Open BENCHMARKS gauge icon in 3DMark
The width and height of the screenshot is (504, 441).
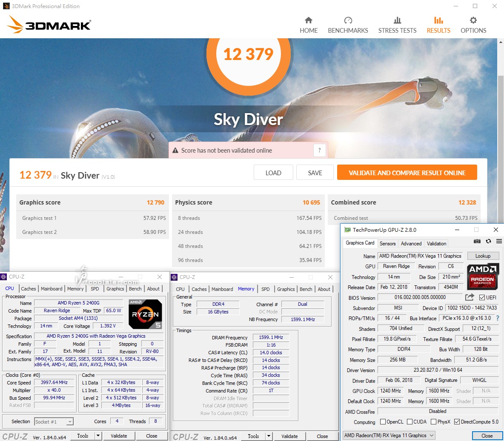point(348,20)
